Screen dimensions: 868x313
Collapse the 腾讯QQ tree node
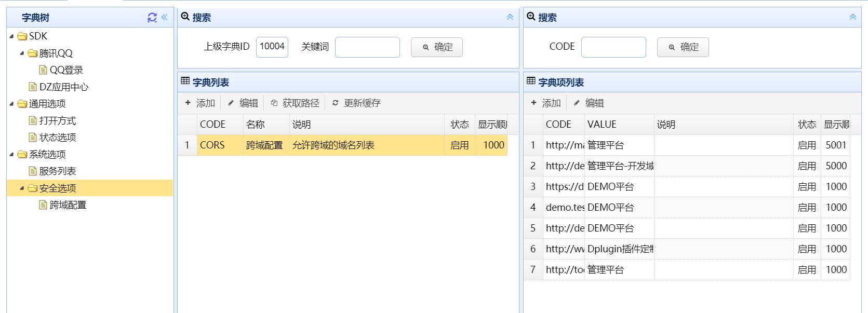[x=22, y=53]
